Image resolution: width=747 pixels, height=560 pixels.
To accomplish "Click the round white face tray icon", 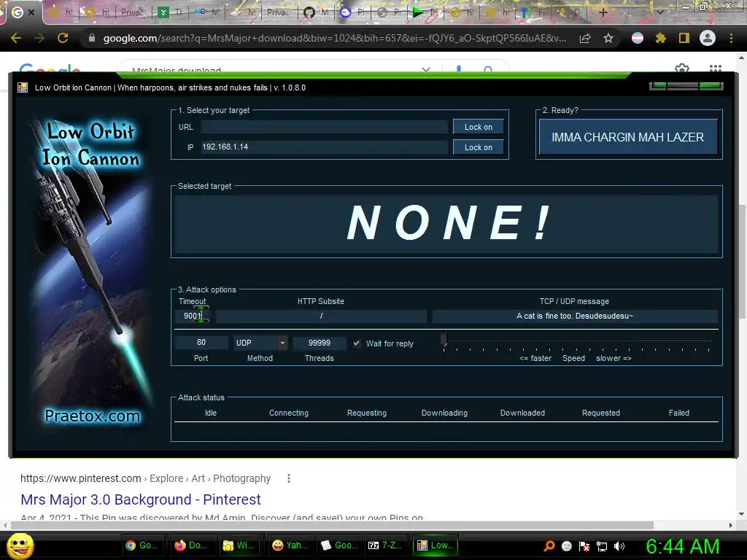I will coord(567,546).
